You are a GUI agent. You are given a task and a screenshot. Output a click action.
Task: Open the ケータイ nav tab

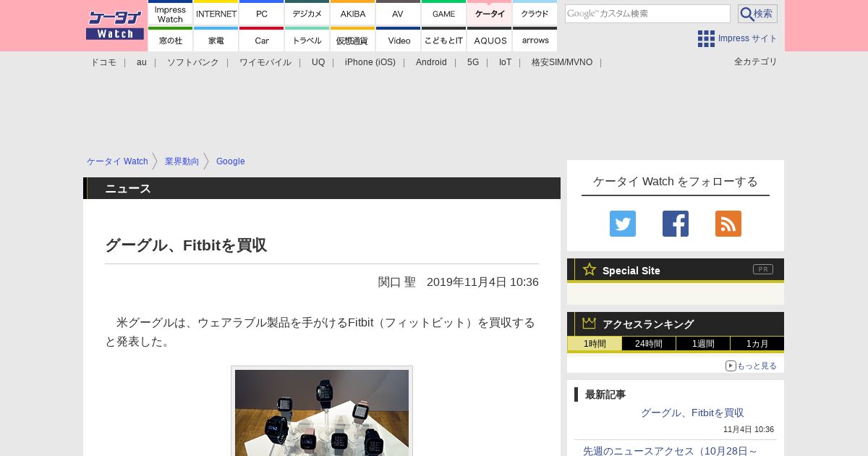click(490, 14)
